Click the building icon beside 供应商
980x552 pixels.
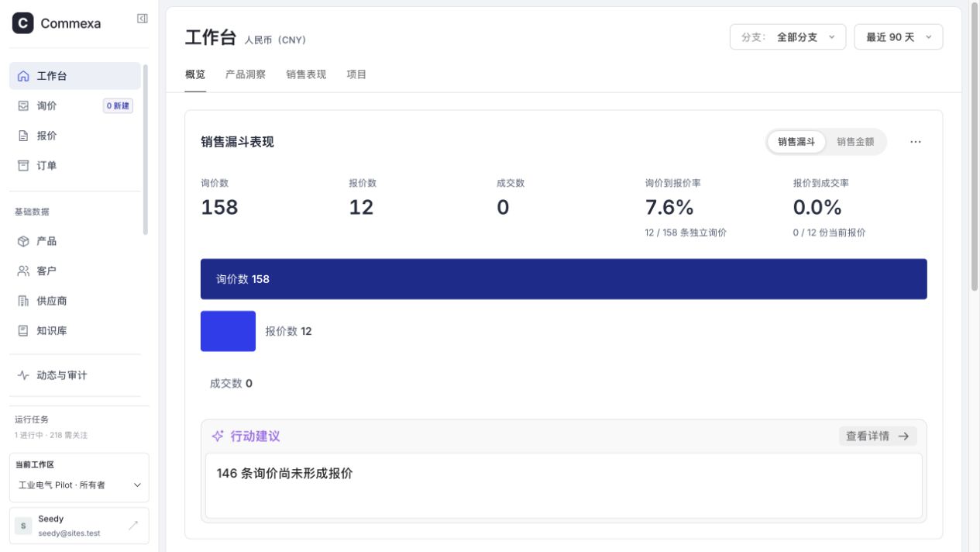point(23,301)
